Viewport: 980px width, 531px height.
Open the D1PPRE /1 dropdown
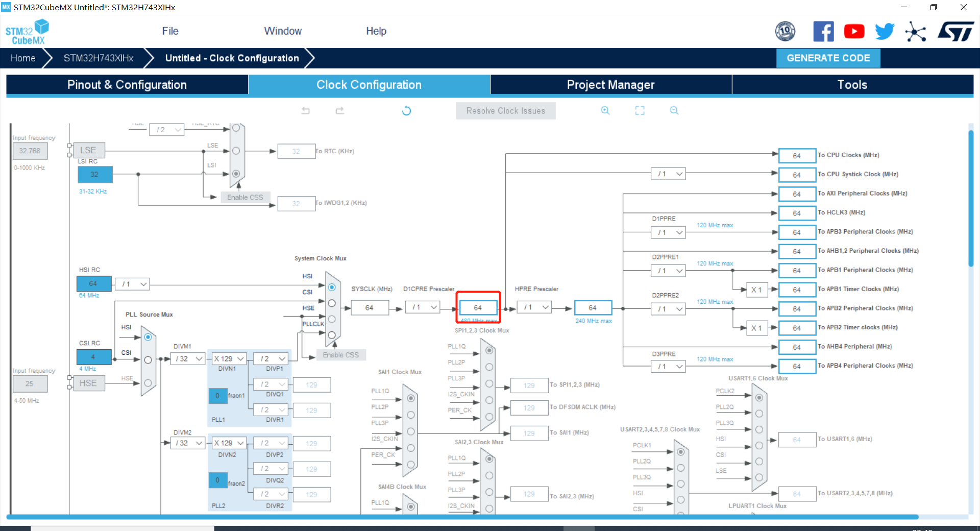click(668, 232)
